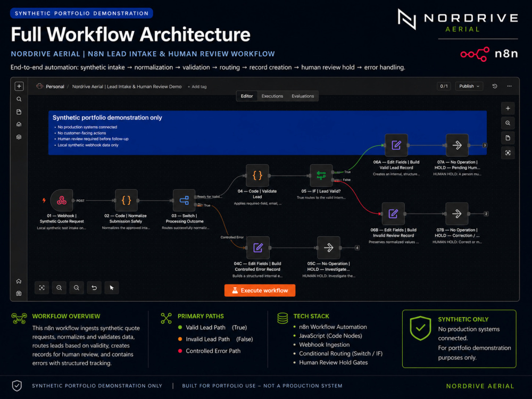Image resolution: width=532 pixels, height=399 pixels.
Task: Open the Personal project breadcrumb
Action: click(55, 87)
